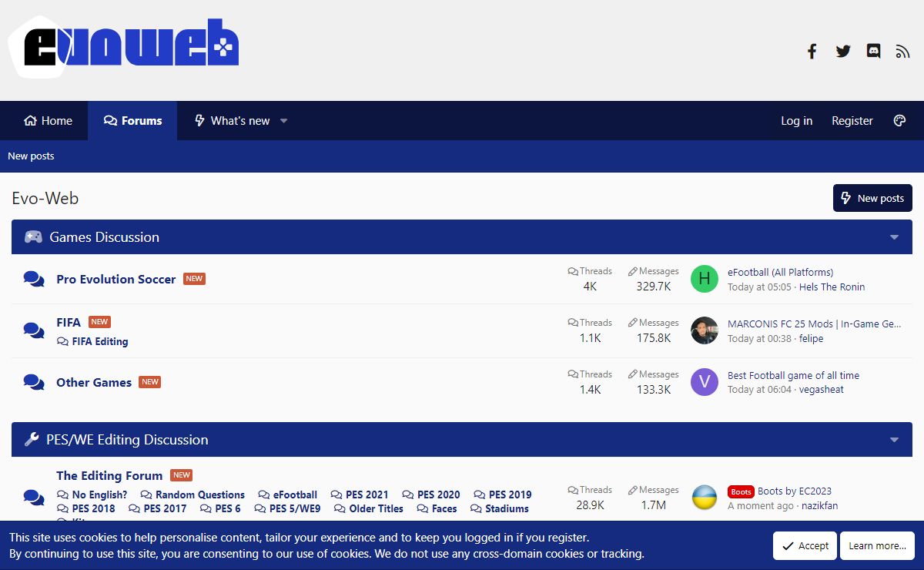
Task: Click Log in
Action: click(x=796, y=121)
